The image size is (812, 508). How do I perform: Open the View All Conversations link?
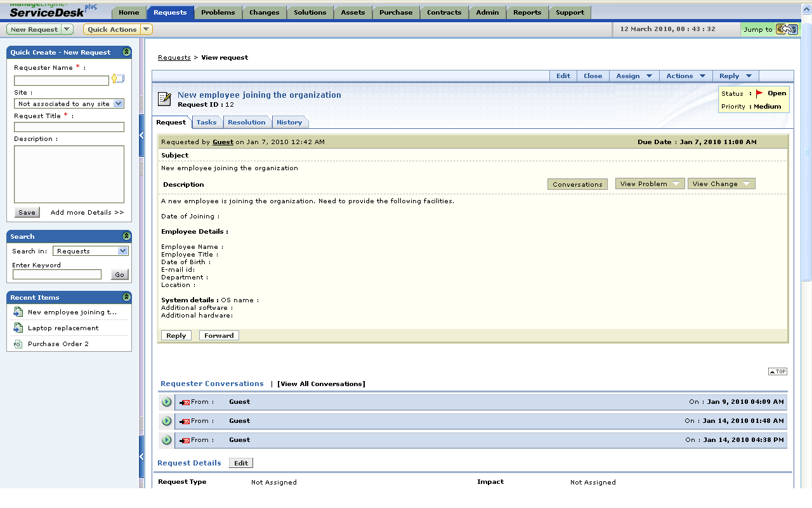point(321,384)
